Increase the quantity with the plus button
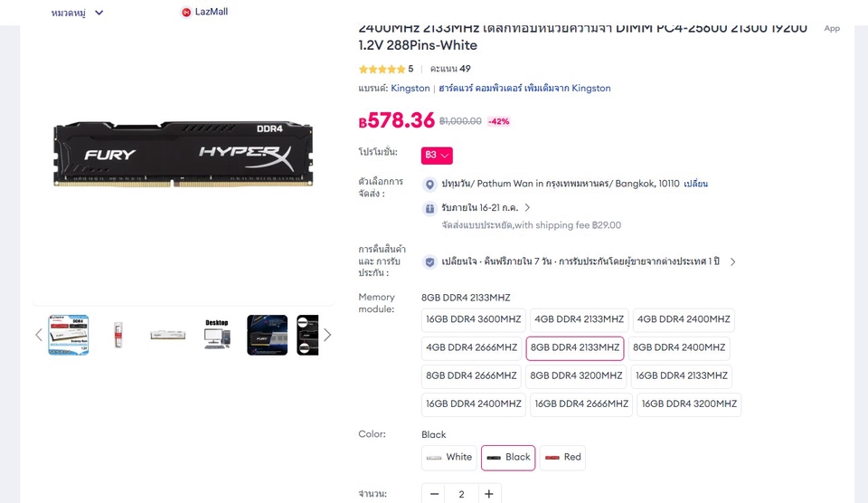868x503 pixels. (x=489, y=494)
